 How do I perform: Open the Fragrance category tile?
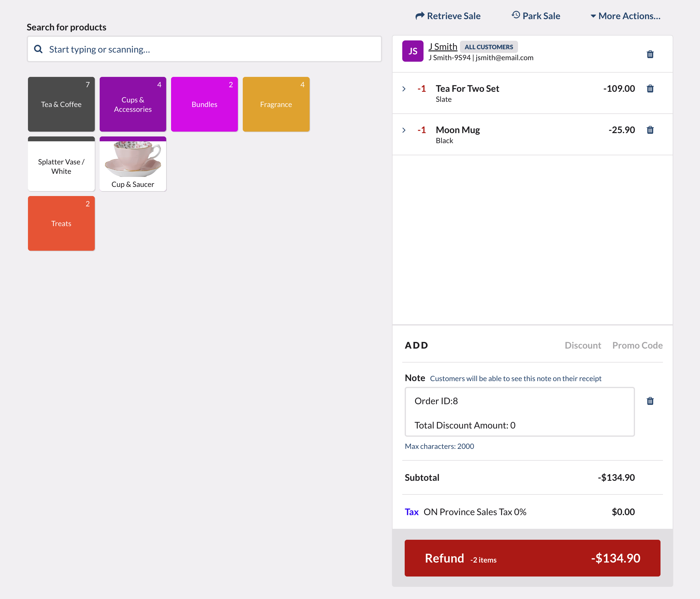276,104
